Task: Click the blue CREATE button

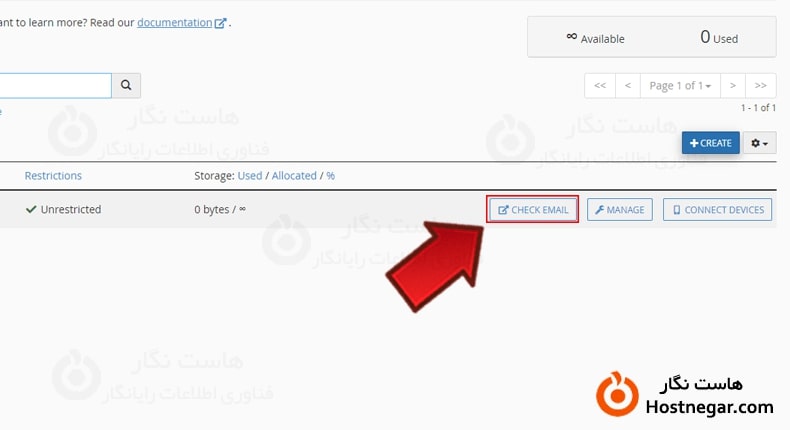Action: (710, 143)
